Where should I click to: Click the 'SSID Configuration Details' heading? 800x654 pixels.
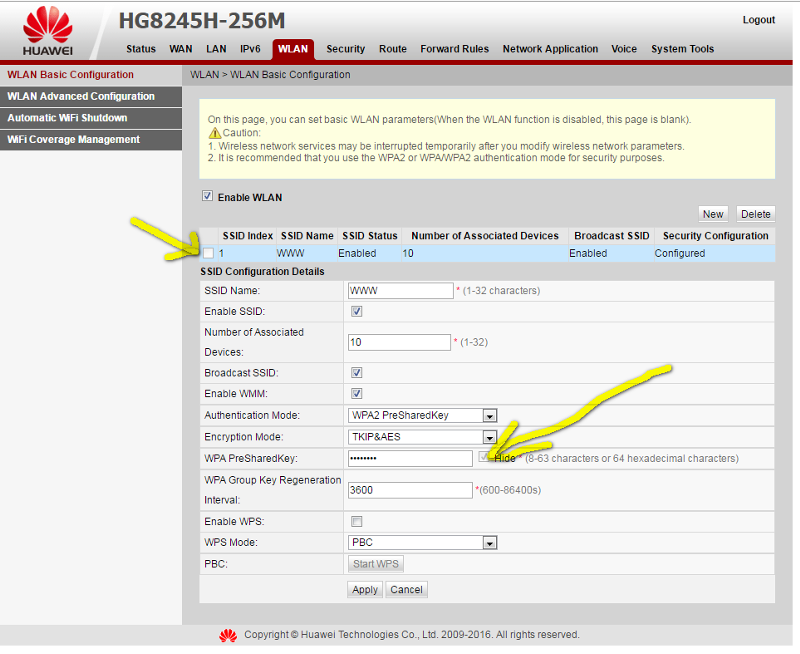[262, 271]
